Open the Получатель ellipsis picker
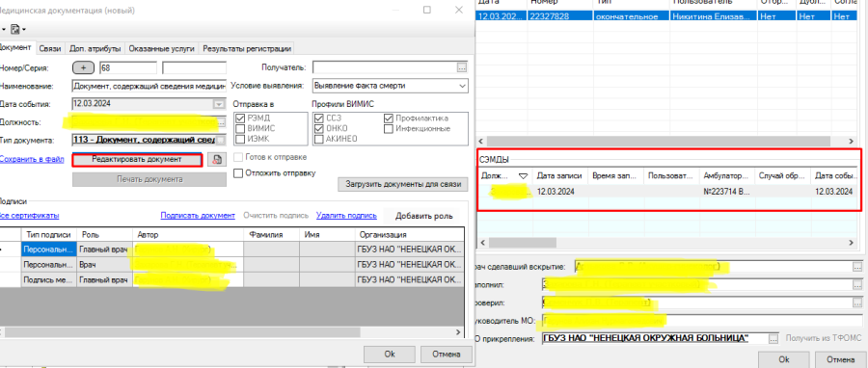This screenshot has height=368, width=868. pyautogui.click(x=462, y=68)
